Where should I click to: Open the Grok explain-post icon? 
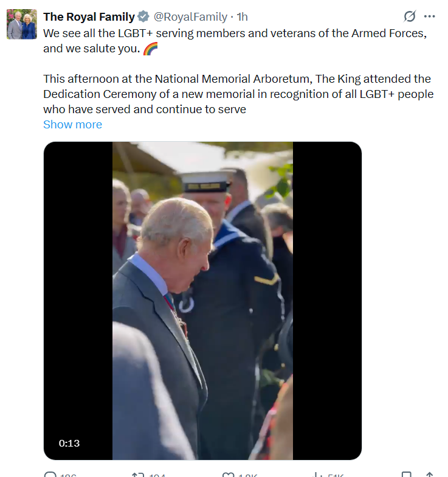pos(410,16)
